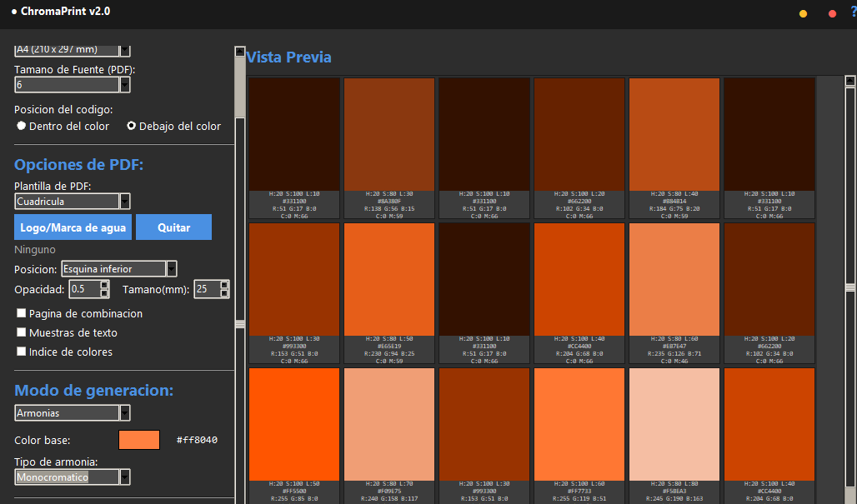Open the Tipo de armonia Monocromatico dropdown
Image resolution: width=857 pixels, height=504 pixels.
click(x=124, y=477)
